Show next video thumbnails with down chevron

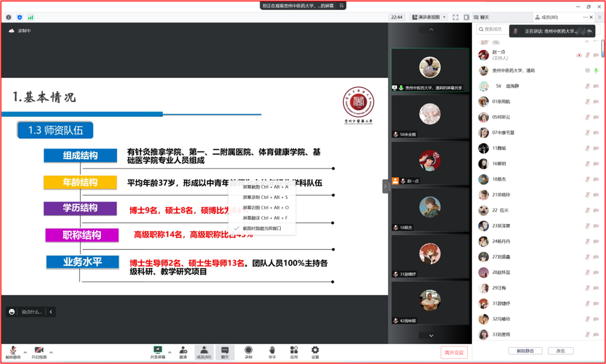pos(431,335)
